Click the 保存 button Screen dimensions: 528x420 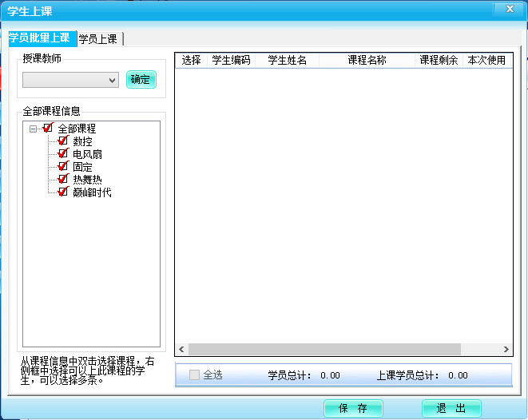[353, 409]
